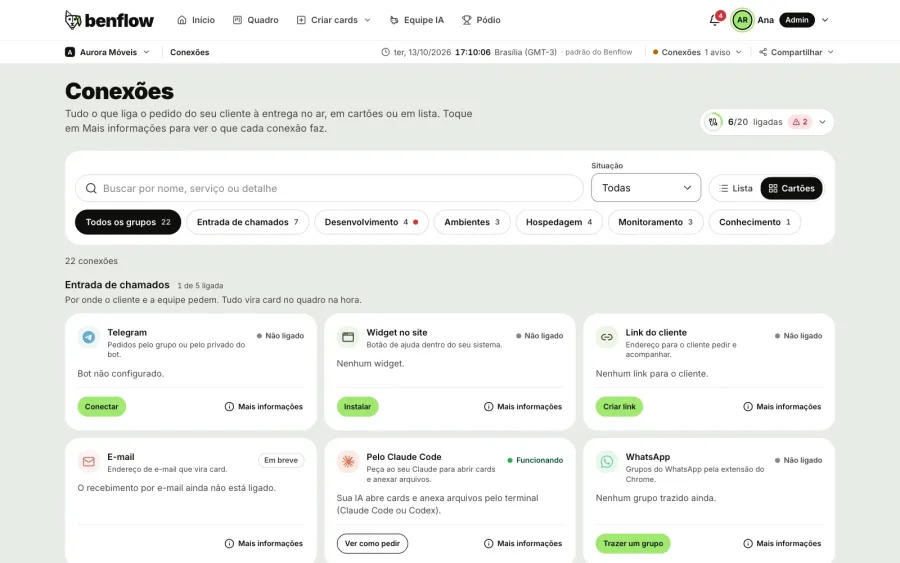Click the connections ring icon beside 6/20

click(x=713, y=122)
